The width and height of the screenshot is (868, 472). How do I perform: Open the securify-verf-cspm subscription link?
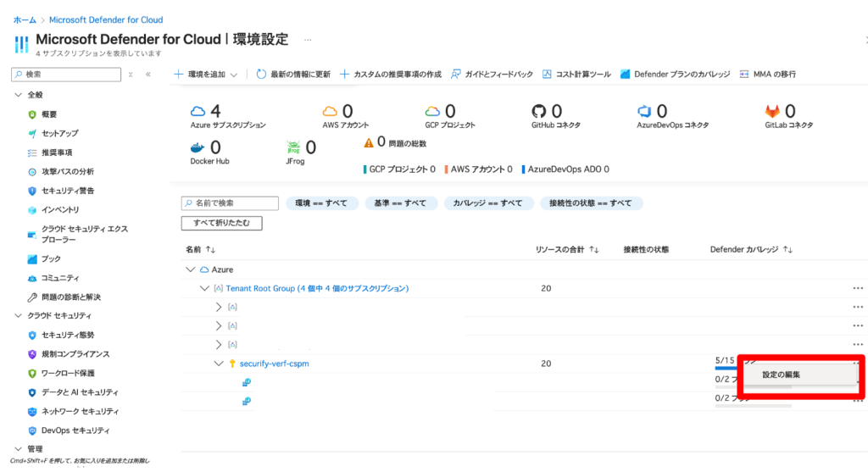click(x=276, y=364)
